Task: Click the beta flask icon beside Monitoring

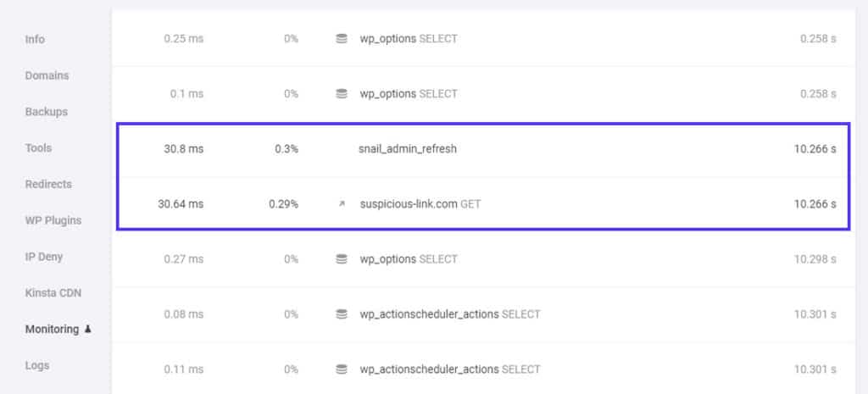Action: [87, 330]
